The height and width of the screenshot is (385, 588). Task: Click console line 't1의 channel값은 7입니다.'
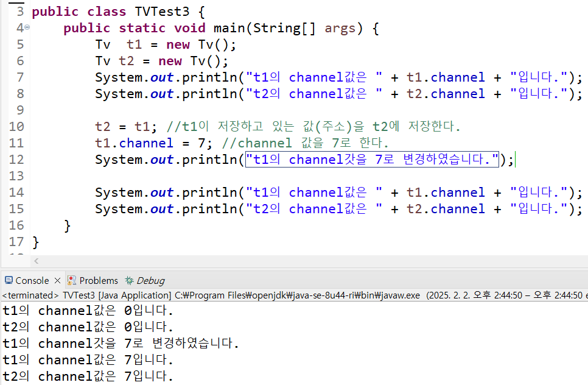(x=88, y=360)
